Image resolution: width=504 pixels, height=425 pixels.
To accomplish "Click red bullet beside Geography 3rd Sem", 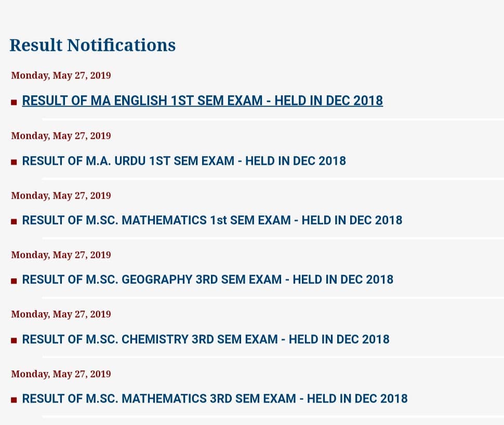I will click(14, 281).
